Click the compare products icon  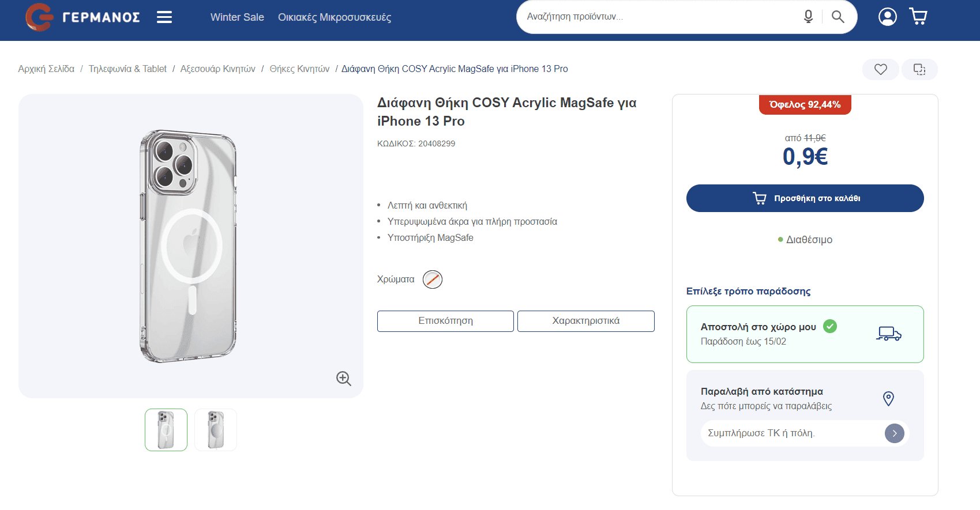tap(919, 70)
